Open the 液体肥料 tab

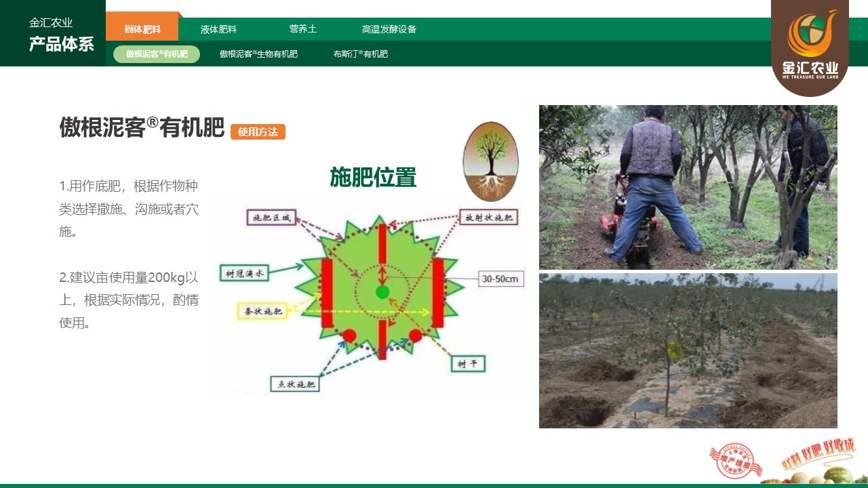click(218, 29)
